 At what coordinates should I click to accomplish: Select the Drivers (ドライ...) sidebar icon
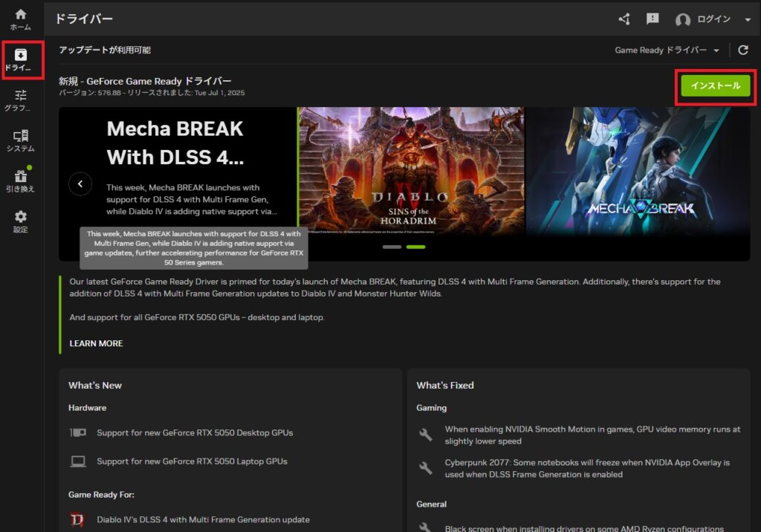point(20,60)
